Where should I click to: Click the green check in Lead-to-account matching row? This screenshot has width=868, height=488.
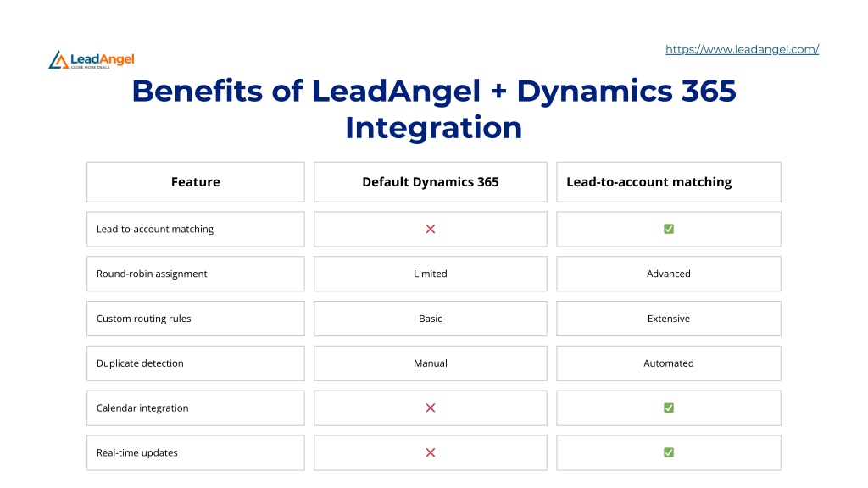tap(669, 229)
